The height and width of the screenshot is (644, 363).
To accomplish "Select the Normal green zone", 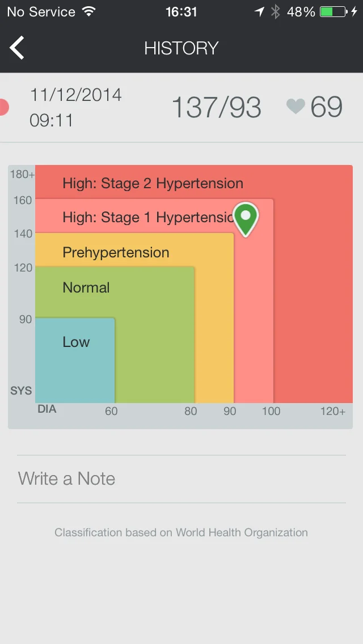I will coord(153,334).
